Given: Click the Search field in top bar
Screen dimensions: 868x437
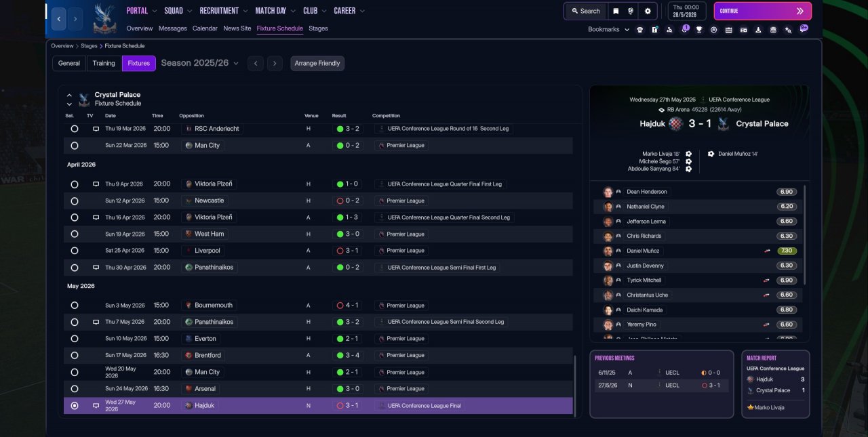Looking at the screenshot, I should [x=585, y=11].
